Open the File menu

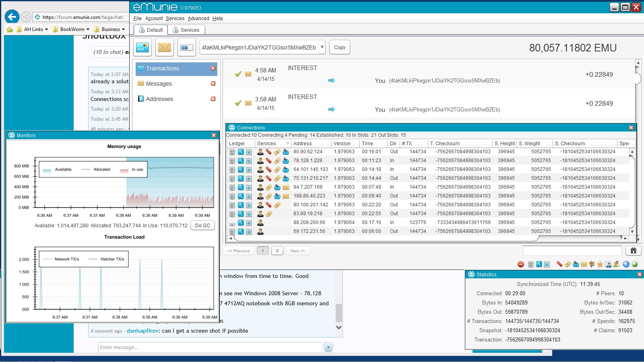pyautogui.click(x=137, y=19)
